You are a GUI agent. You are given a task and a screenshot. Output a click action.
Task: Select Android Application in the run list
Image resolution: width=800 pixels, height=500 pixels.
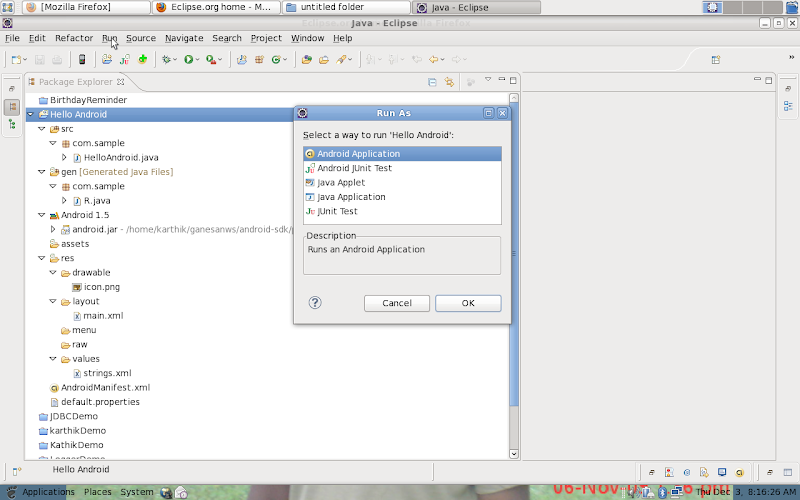pyautogui.click(x=402, y=154)
